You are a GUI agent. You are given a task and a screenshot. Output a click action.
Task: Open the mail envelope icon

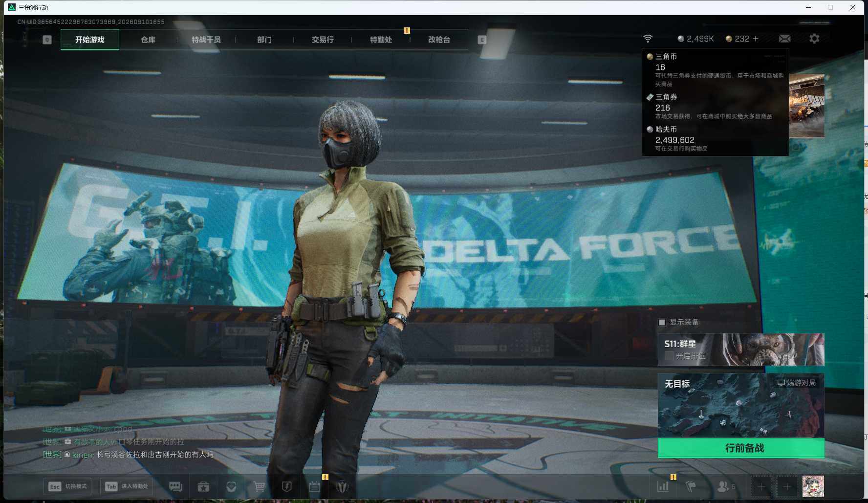point(784,39)
